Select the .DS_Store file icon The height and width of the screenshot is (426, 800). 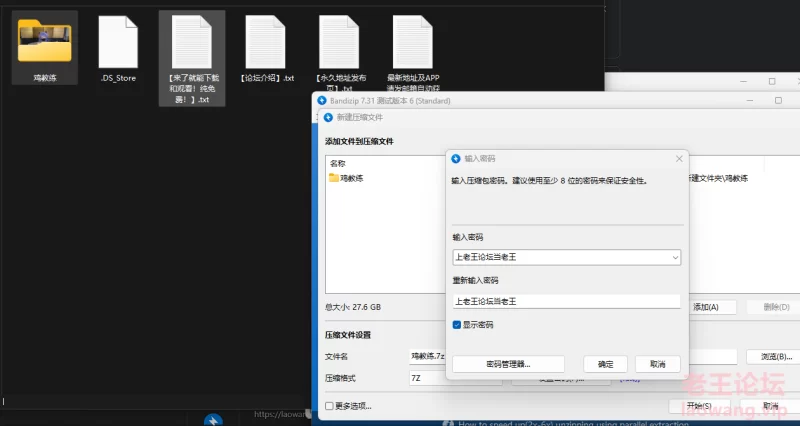pos(118,42)
